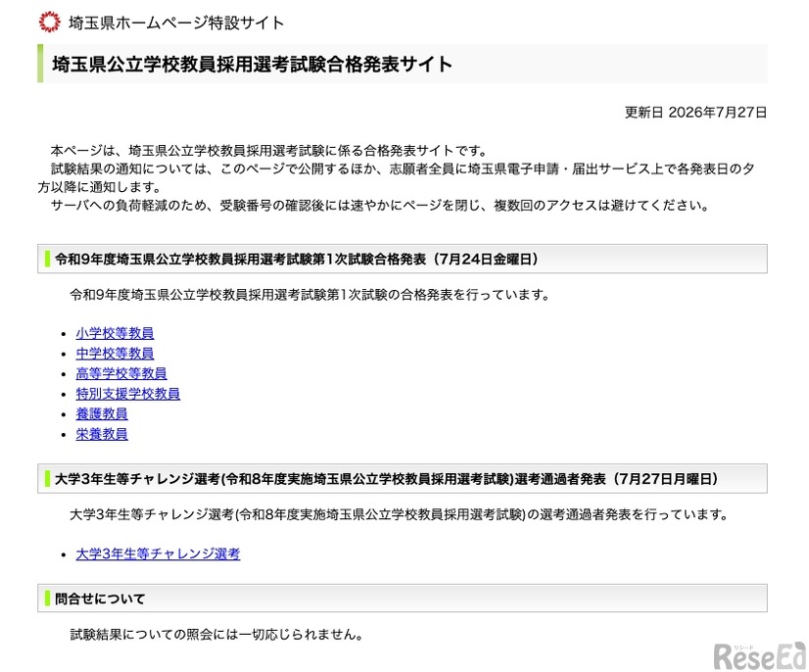Screen dimensions: 809x672
Task: Click the heading 令和9年度 第1次試験合格発表
Action: pyautogui.click(x=296, y=259)
